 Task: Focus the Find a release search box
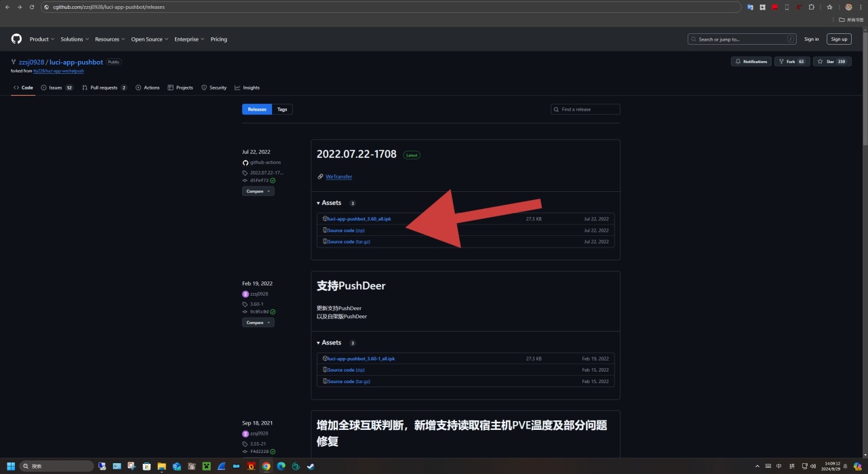click(x=585, y=109)
